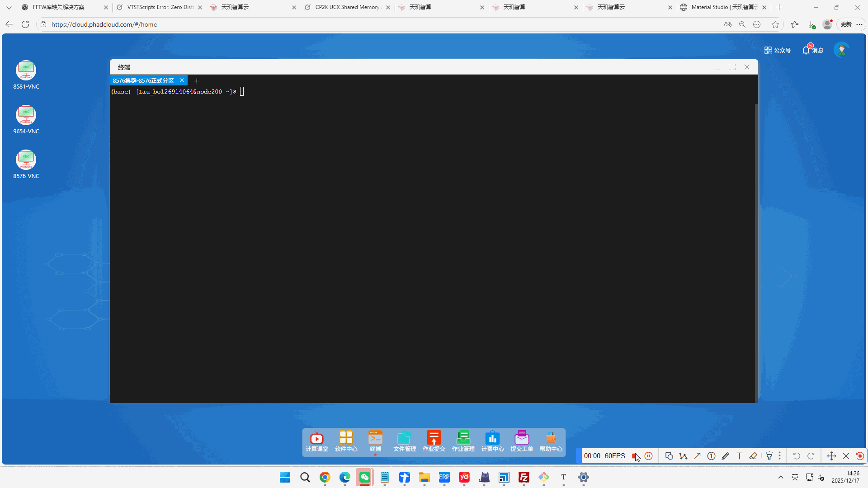This screenshot has height=488, width=868.
Task: Switch to the Material Studio browser tab
Action: [x=720, y=7]
